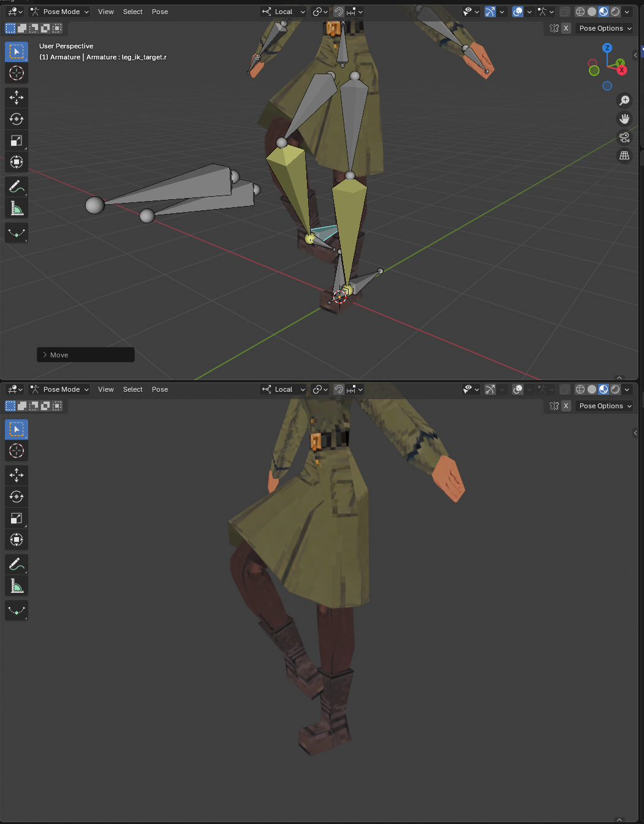Open the Select menu in top viewport
Viewport: 644px width, 824px height.
tap(132, 12)
